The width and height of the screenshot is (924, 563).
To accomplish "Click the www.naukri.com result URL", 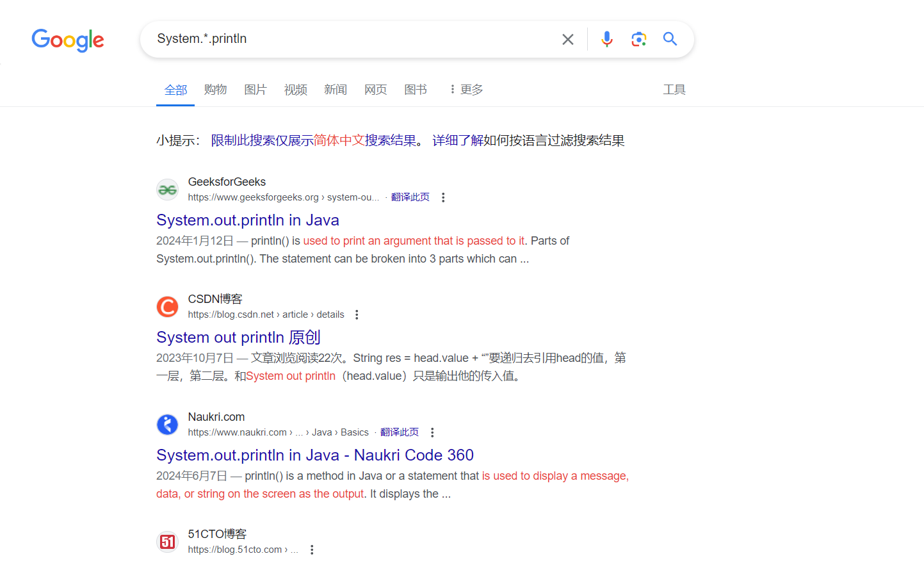I will pos(278,432).
